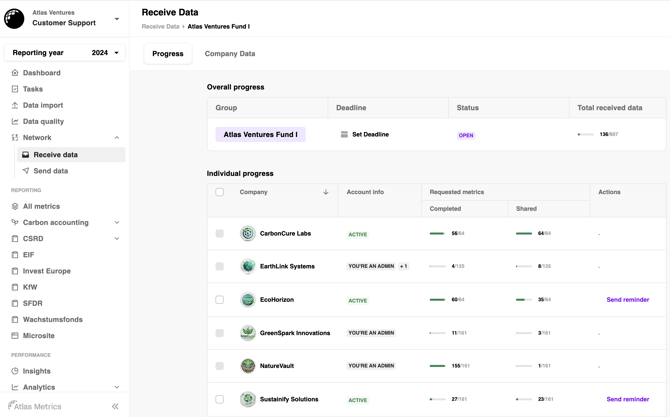Click the Atlas Ventures globe logo
Viewport: 670px width, 417px height.
[15, 18]
